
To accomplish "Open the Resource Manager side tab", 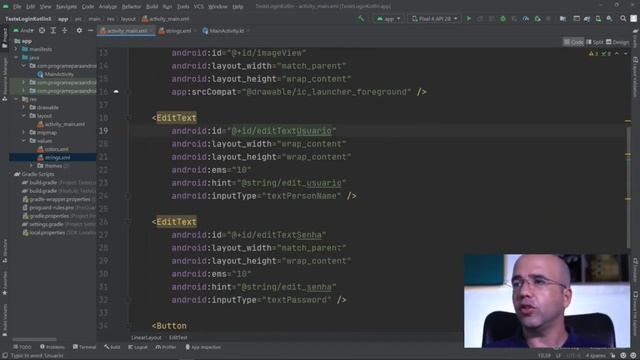I will pos(4,80).
